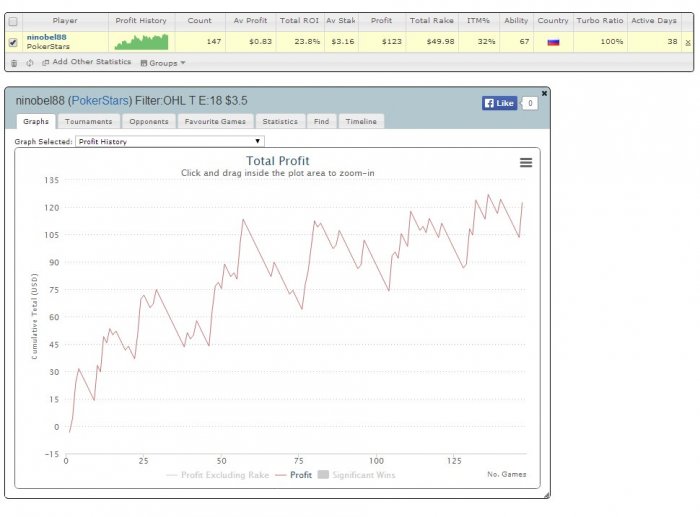Click the refresh icon beside trash icon
This screenshot has width=700, height=517.
click(29, 63)
